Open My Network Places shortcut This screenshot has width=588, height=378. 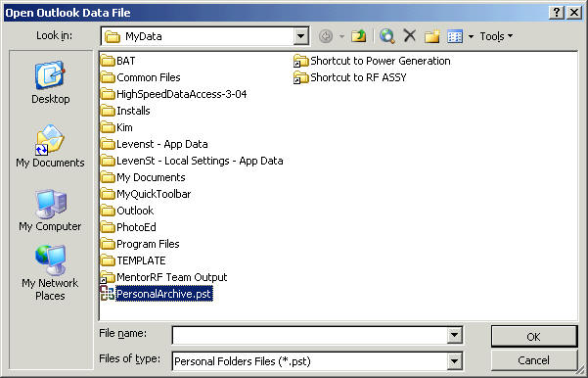(50, 272)
